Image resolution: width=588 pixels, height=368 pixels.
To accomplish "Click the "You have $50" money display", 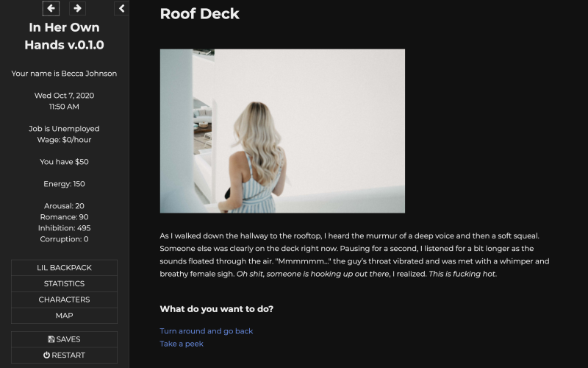I will 64,162.
